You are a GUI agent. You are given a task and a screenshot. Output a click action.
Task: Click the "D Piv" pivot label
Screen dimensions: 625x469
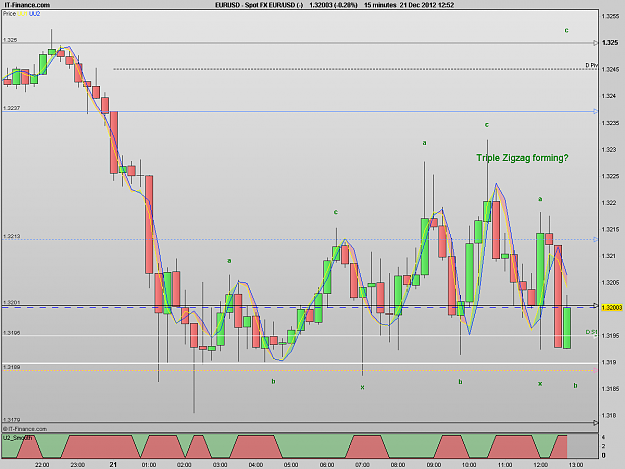[x=592, y=65]
